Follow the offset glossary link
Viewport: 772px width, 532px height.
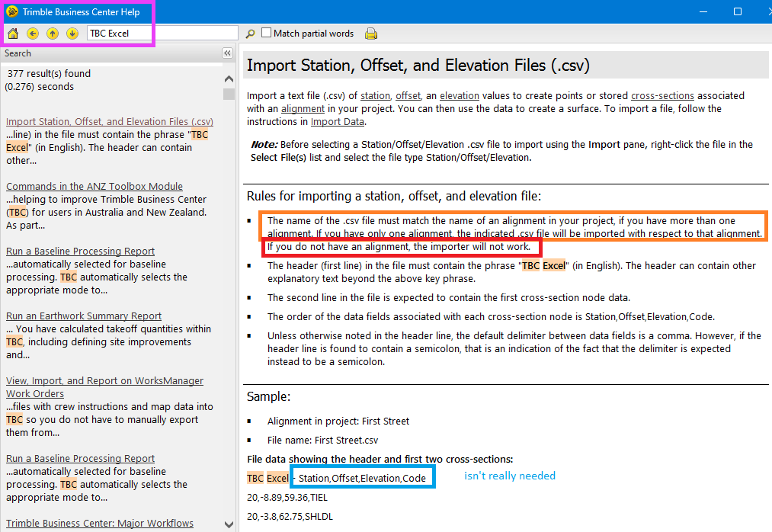click(x=408, y=95)
